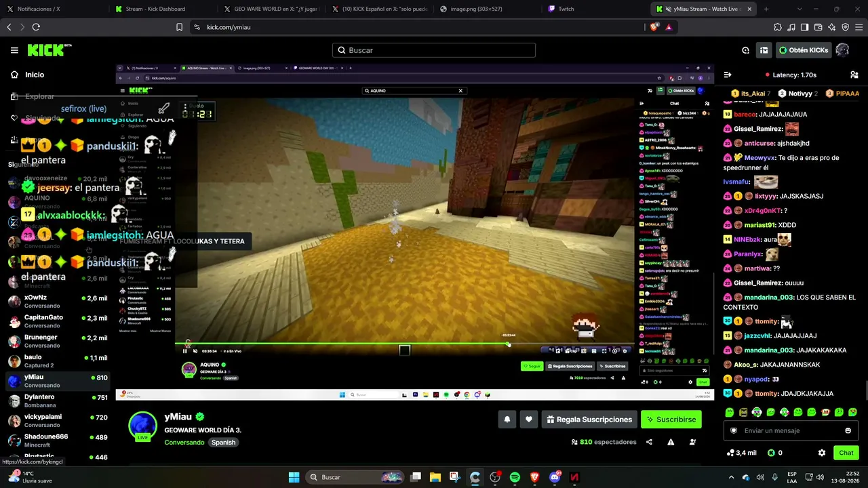Screen dimensions: 868x488
Task: Open Shadoune666 channel in the sidebar
Action: (58, 441)
